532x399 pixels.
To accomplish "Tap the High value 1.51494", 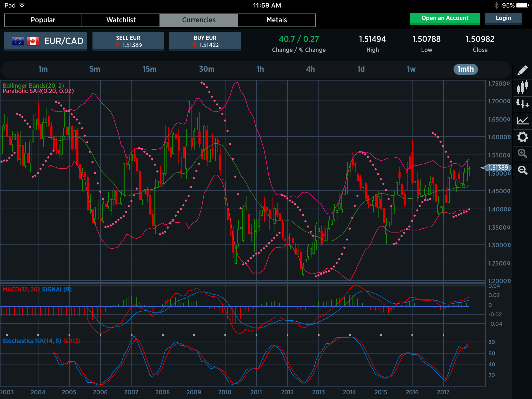I will click(373, 39).
